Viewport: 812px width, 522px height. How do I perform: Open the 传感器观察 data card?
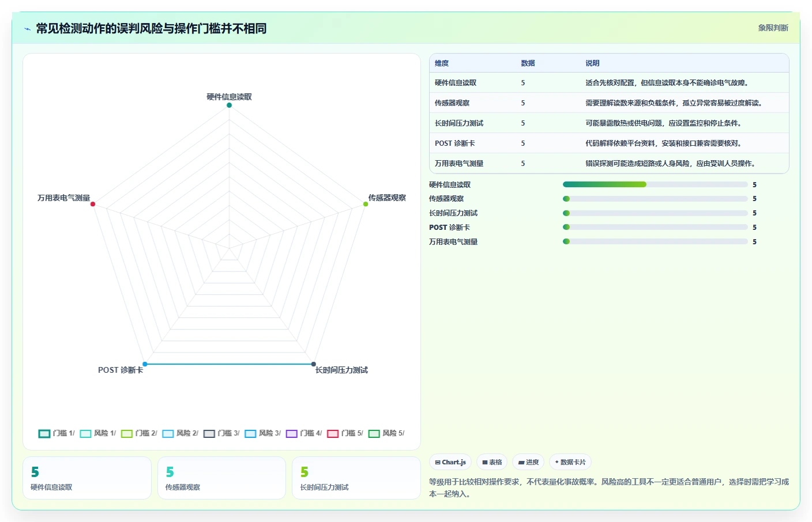coord(221,478)
